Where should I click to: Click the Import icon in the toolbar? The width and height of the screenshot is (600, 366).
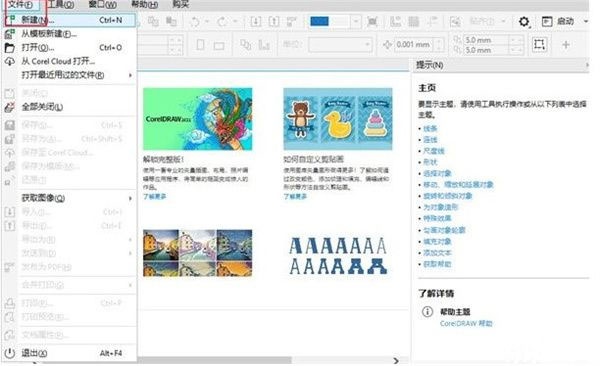pos(256,21)
